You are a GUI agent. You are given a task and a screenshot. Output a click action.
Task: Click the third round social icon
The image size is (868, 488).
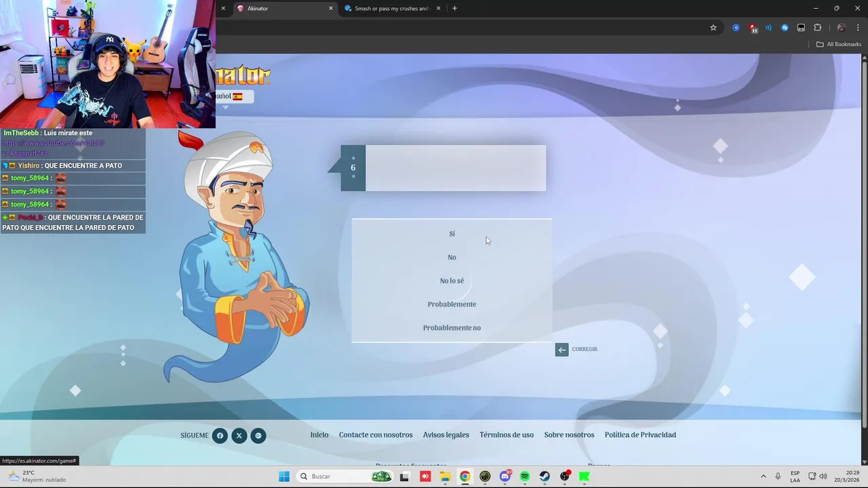258,436
